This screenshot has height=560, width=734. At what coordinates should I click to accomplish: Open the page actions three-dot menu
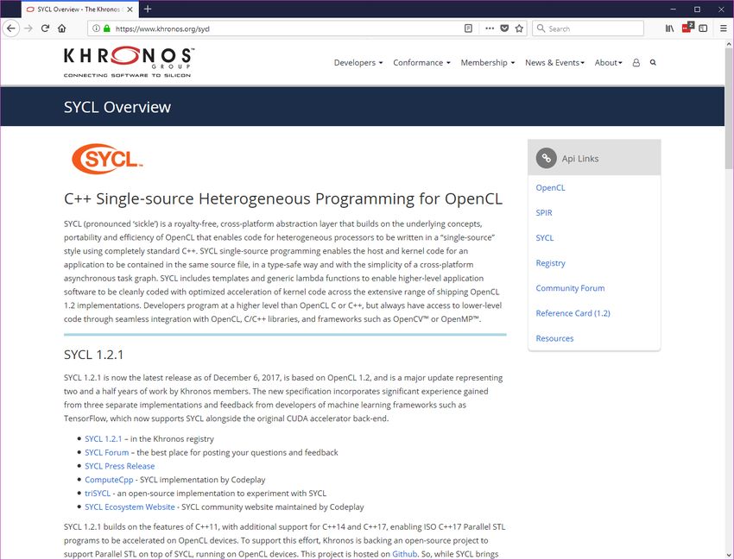pos(490,28)
